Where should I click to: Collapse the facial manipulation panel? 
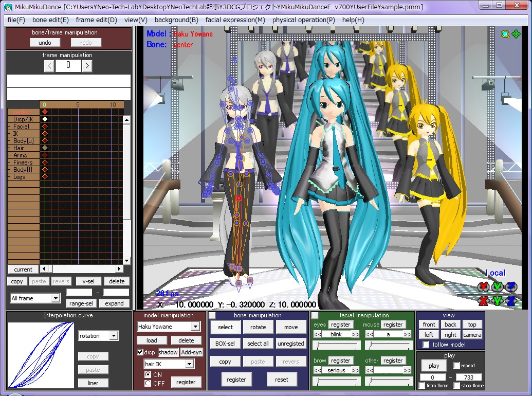[315, 316]
